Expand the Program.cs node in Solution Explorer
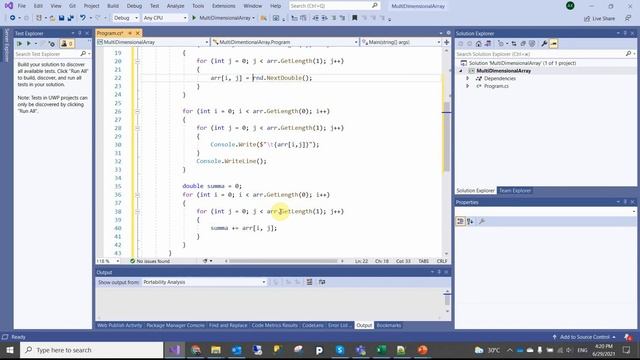Viewport: 640px width, 360px height. click(x=468, y=86)
